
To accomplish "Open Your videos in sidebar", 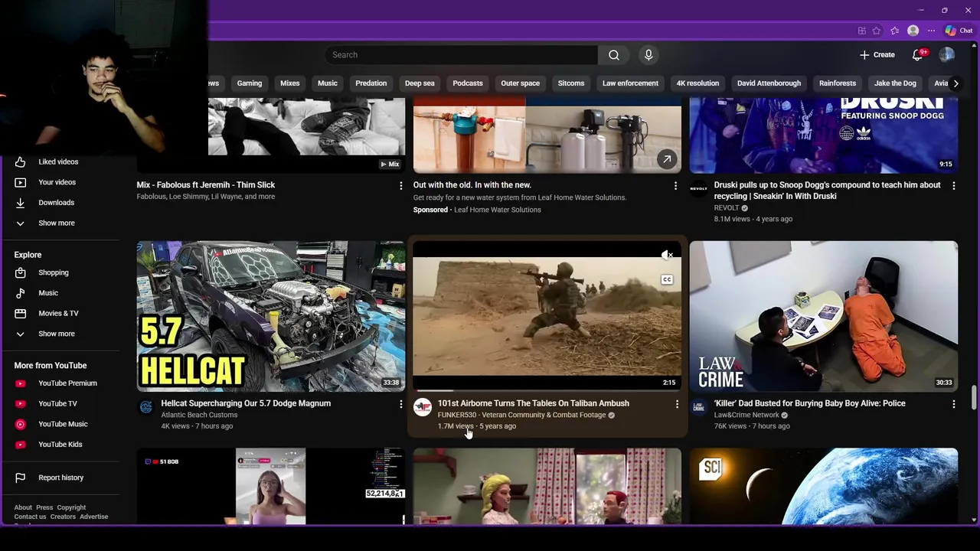I will (x=60, y=182).
